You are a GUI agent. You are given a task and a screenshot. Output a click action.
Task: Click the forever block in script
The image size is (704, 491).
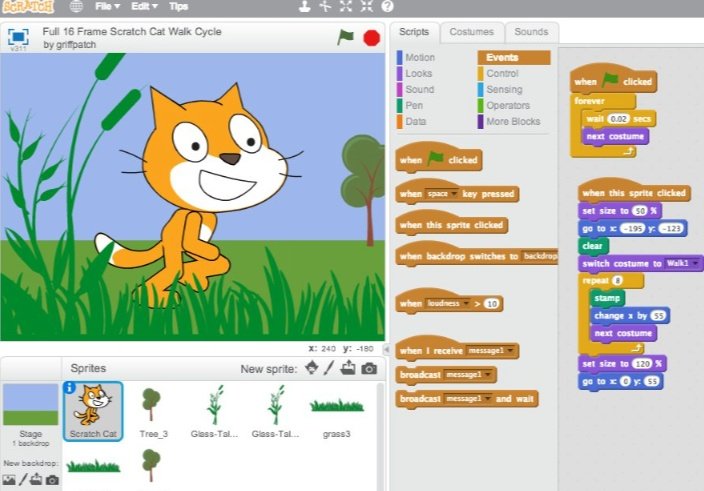pos(590,101)
